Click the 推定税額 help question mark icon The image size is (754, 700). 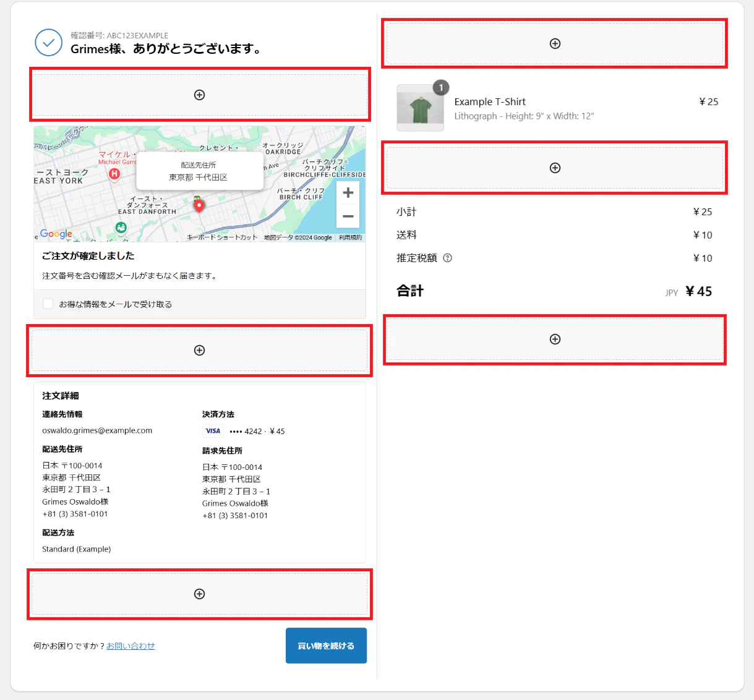tap(448, 258)
